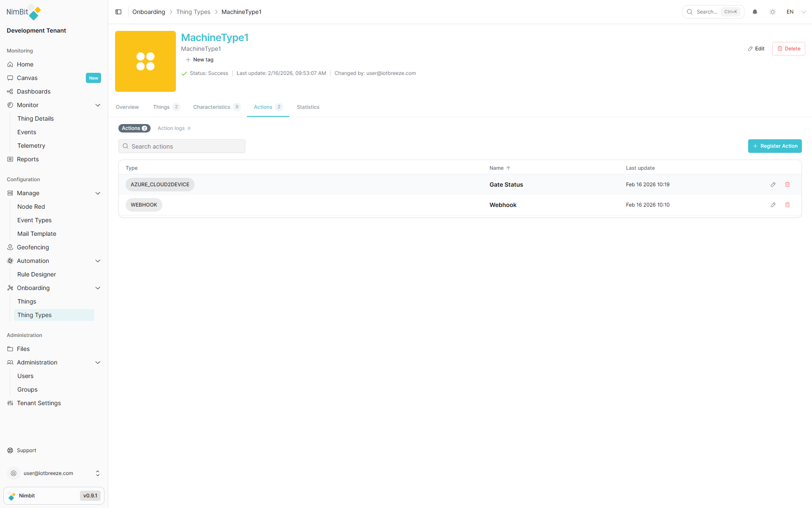
Task: Click the Register Action button
Action: tap(774, 146)
